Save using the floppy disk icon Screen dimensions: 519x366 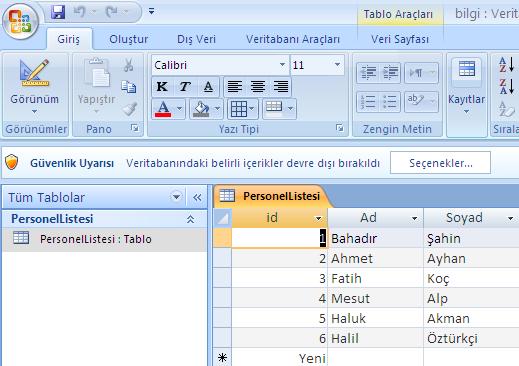[58, 12]
